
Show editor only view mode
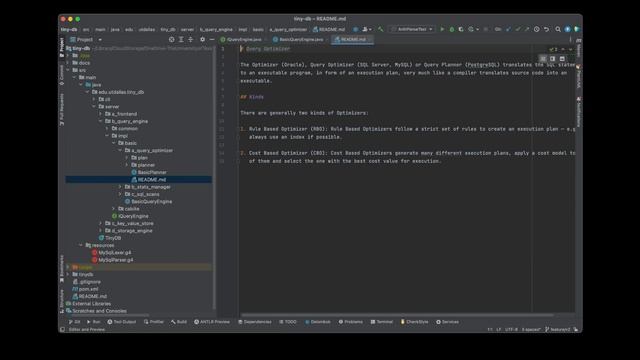(543, 59)
